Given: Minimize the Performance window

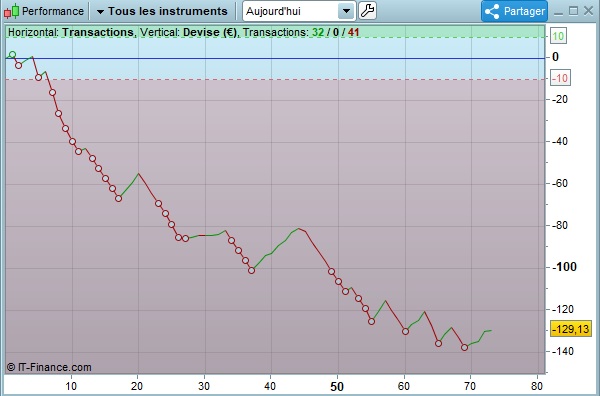Looking at the screenshot, I should tap(558, 12).
